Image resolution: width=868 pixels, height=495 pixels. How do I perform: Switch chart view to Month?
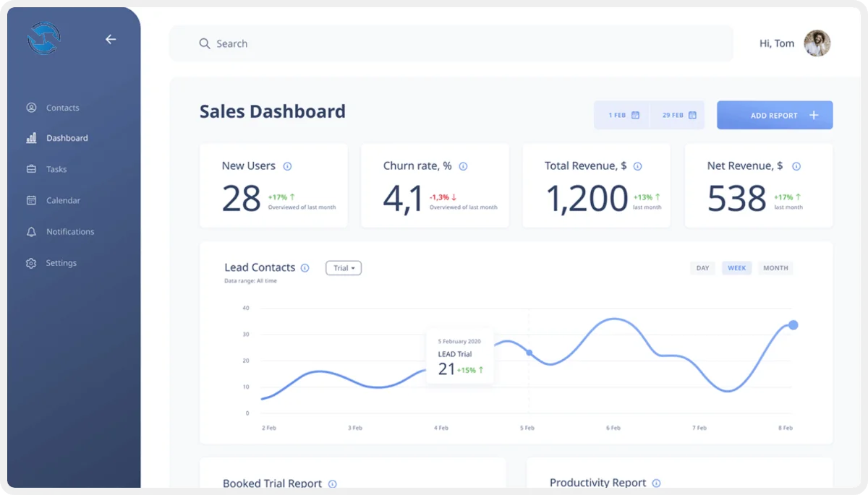click(x=775, y=268)
